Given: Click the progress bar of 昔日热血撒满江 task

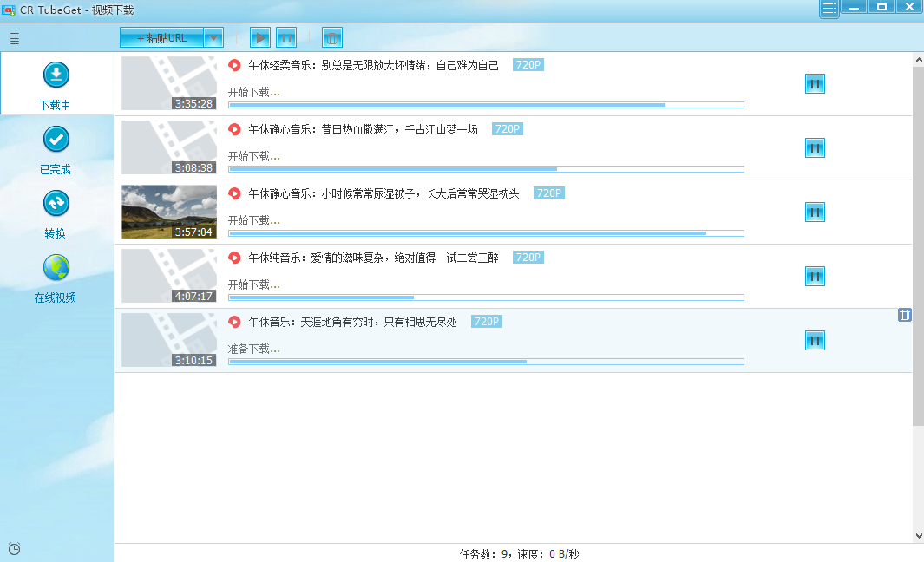Looking at the screenshot, I should pos(485,169).
